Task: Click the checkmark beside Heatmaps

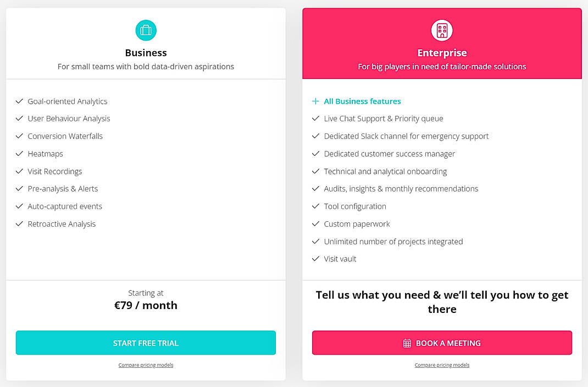Action: coord(18,154)
